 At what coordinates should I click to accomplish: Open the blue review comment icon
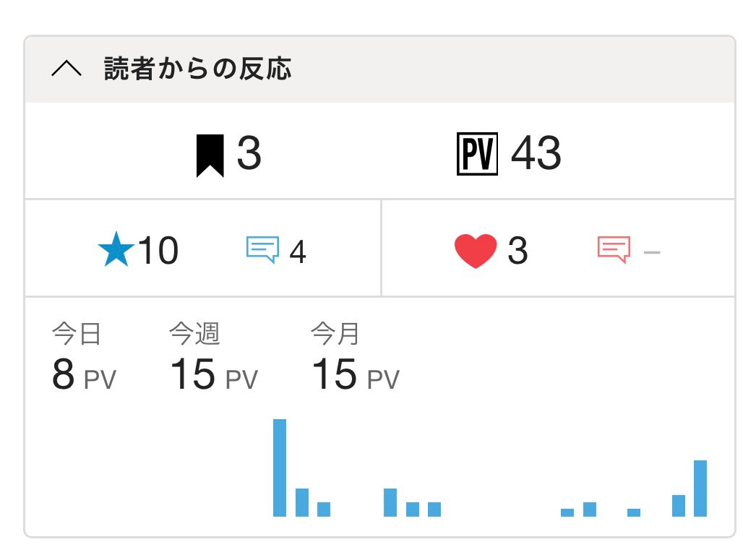pos(262,250)
